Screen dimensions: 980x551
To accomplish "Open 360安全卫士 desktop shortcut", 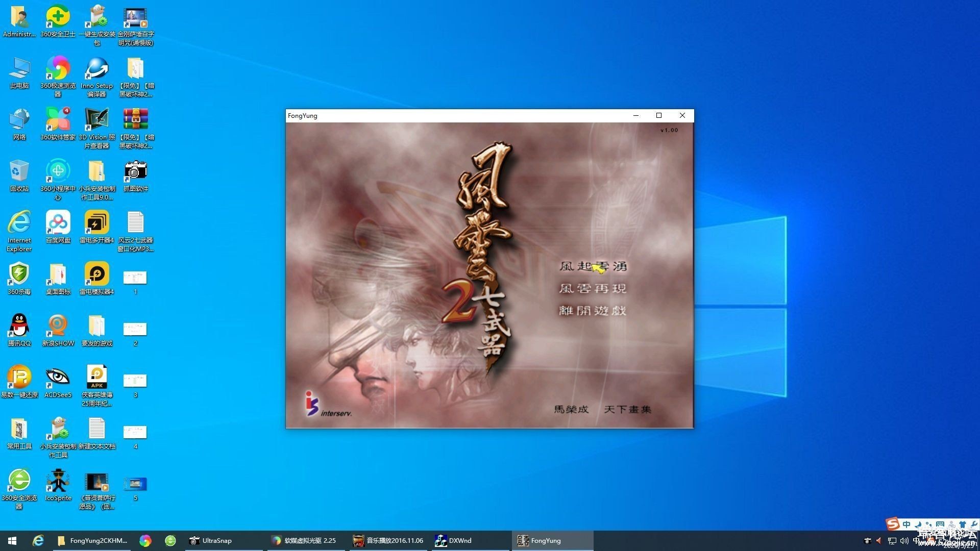I will (58, 21).
